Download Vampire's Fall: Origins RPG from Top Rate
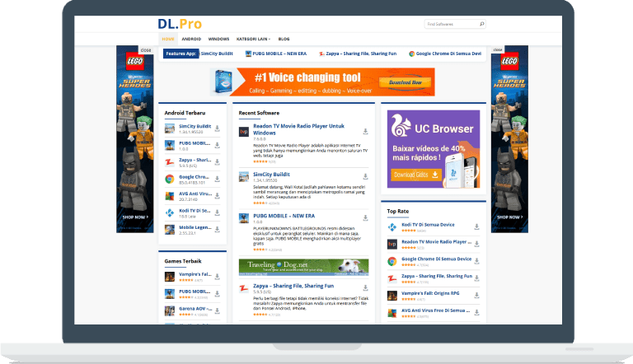Image resolution: width=633 pixels, height=364 pixels. coord(477,296)
